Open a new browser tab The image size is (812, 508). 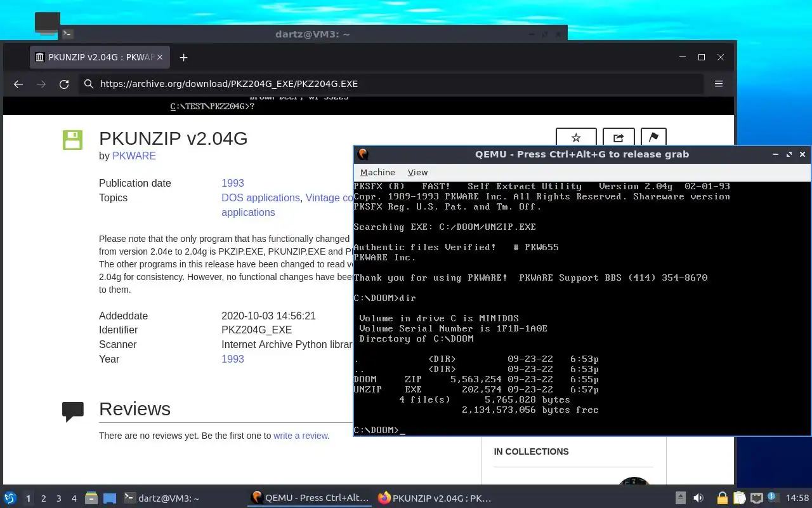[x=183, y=57]
